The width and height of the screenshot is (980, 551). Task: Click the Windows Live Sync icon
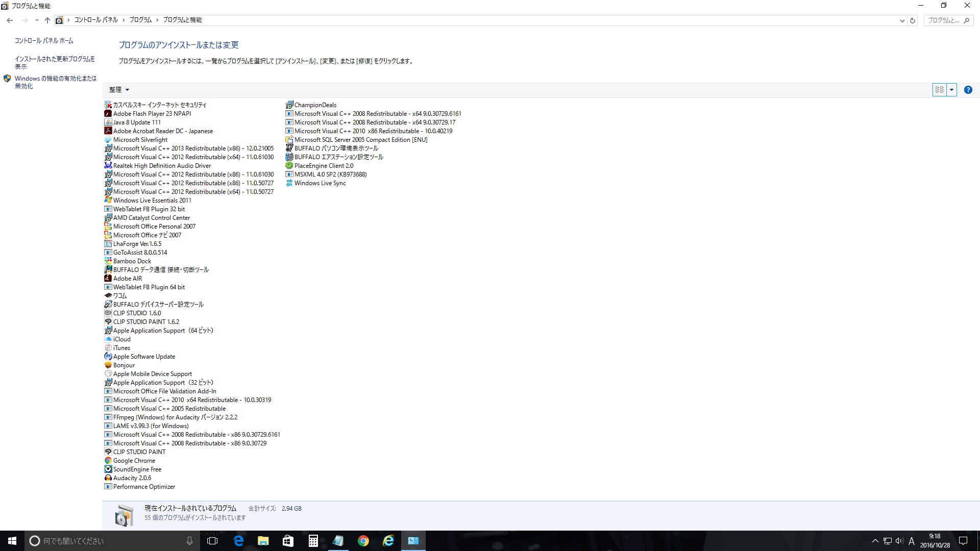coord(289,183)
